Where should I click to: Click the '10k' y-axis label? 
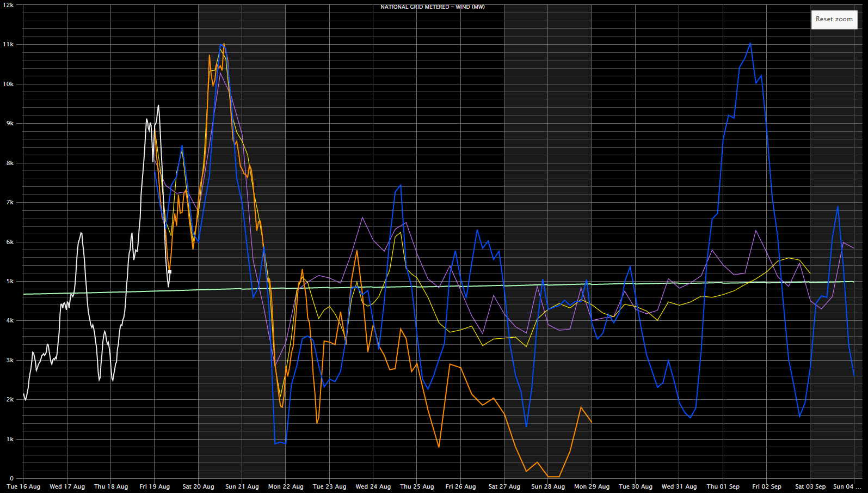click(x=8, y=84)
